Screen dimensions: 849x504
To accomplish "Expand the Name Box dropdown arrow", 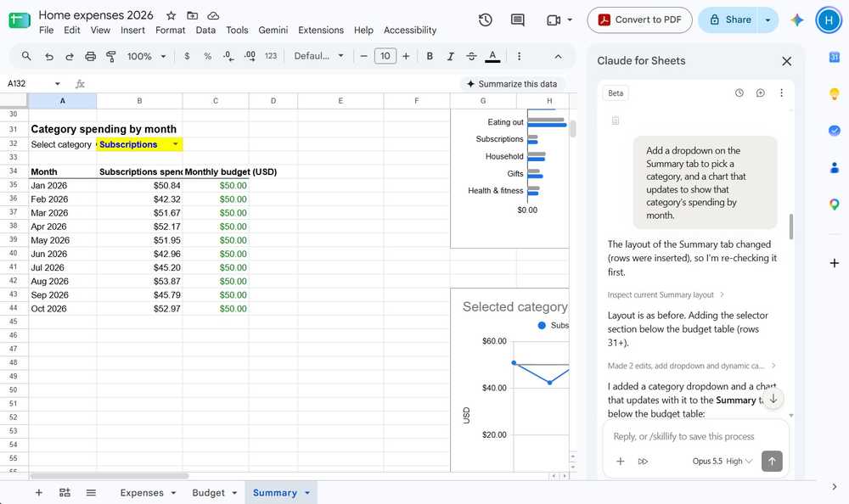I will click(58, 84).
